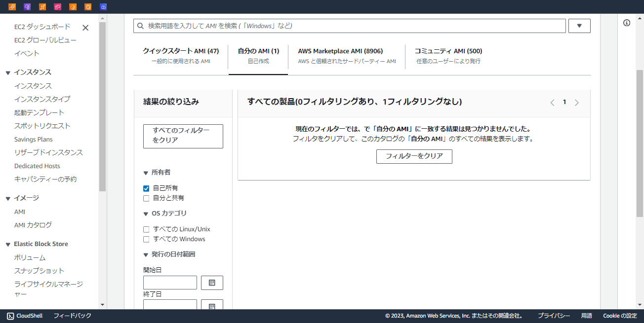Viewport: 644px width, 323px height.
Task: Switch to AWS Marketplace AMI (8906) tab
Action: [x=347, y=56]
